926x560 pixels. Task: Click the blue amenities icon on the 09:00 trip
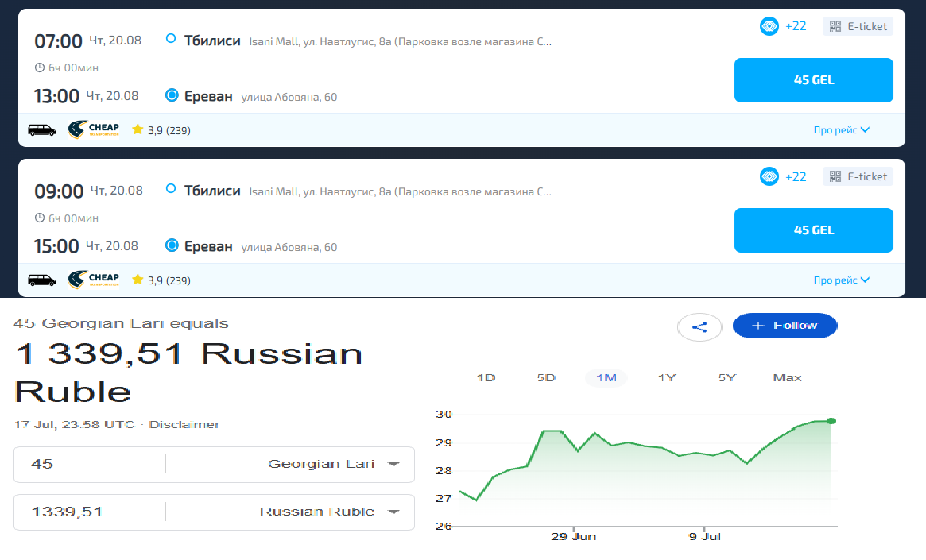(x=769, y=176)
